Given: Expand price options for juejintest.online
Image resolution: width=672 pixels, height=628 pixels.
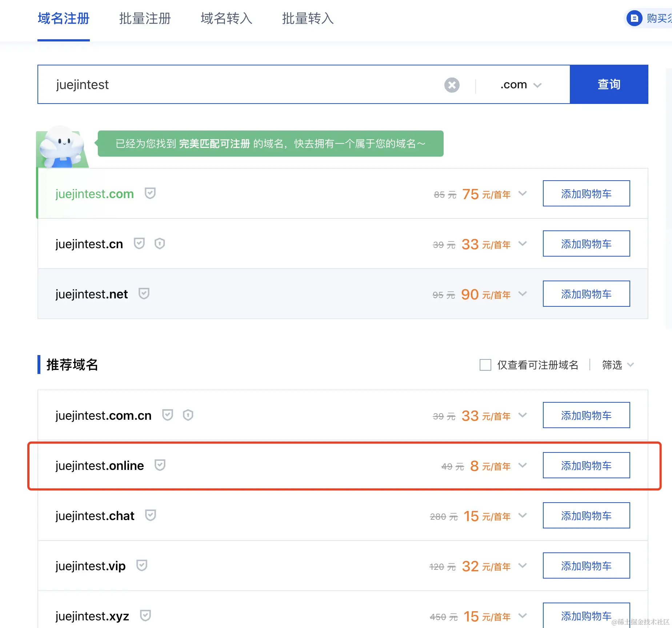Looking at the screenshot, I should click(x=523, y=465).
